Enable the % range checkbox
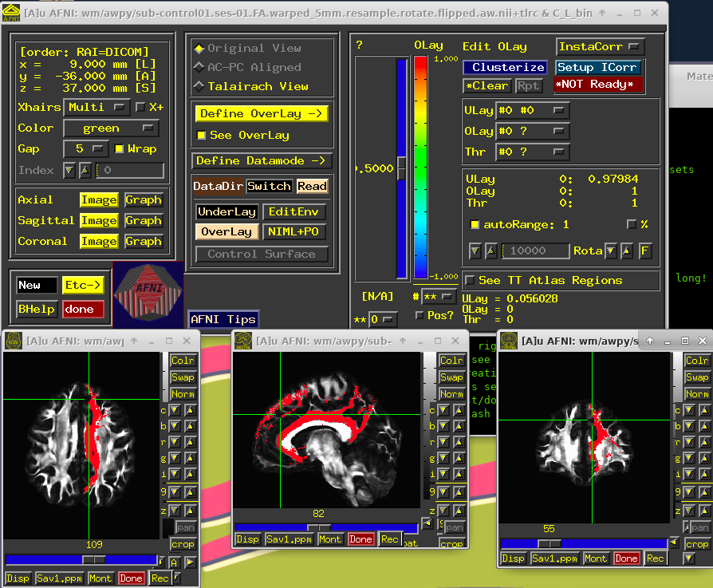Image resolution: width=713 pixels, height=588 pixels. click(x=631, y=224)
